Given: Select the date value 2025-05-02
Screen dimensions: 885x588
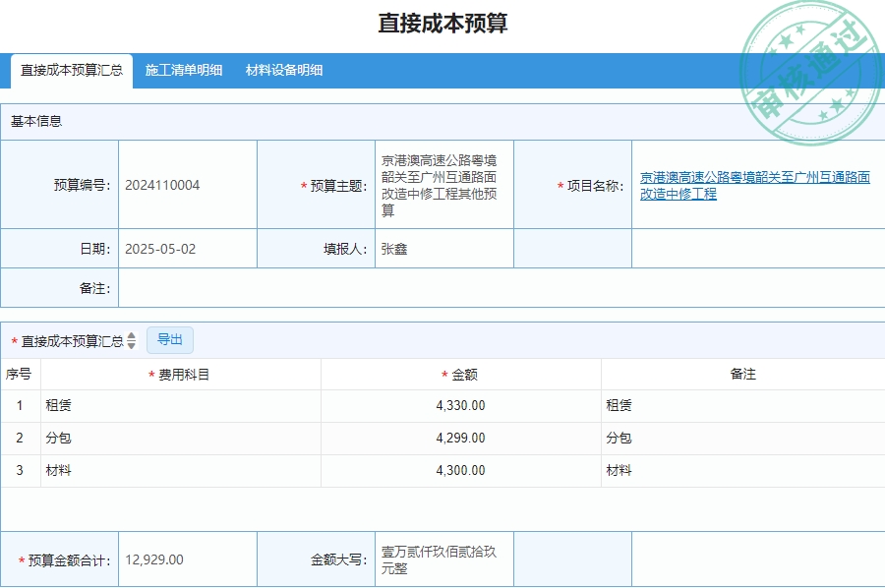Looking at the screenshot, I should pyautogui.click(x=160, y=249).
